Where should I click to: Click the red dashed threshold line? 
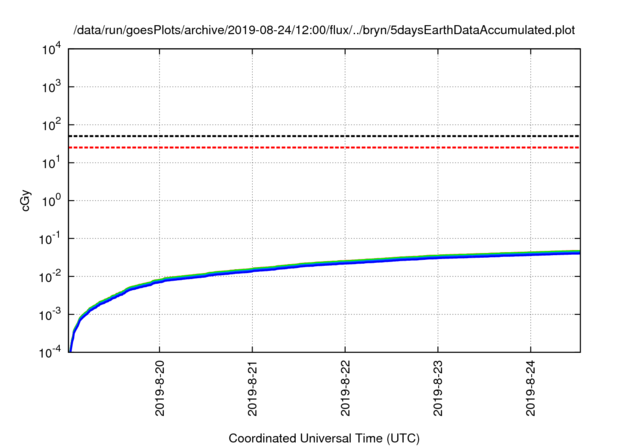[x=324, y=147]
